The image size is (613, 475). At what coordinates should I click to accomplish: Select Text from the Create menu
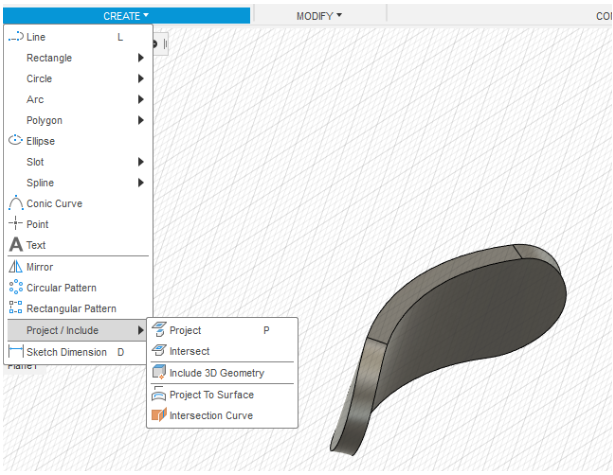(x=78, y=245)
